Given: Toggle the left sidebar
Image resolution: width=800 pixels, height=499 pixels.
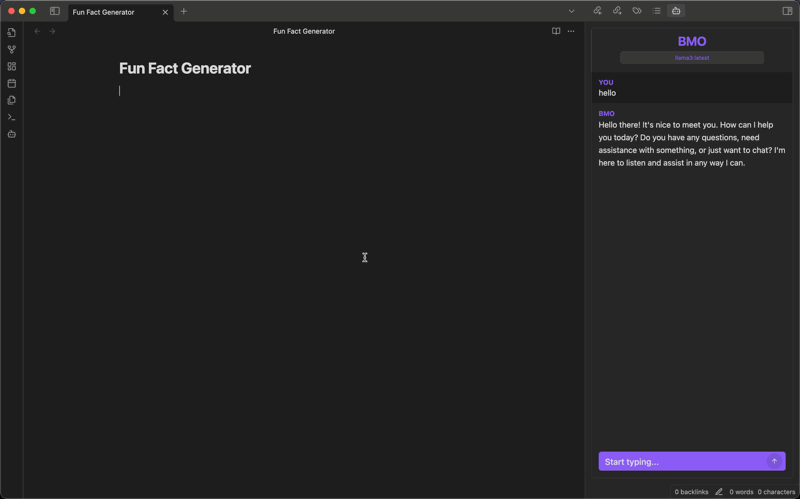Looking at the screenshot, I should coord(55,11).
